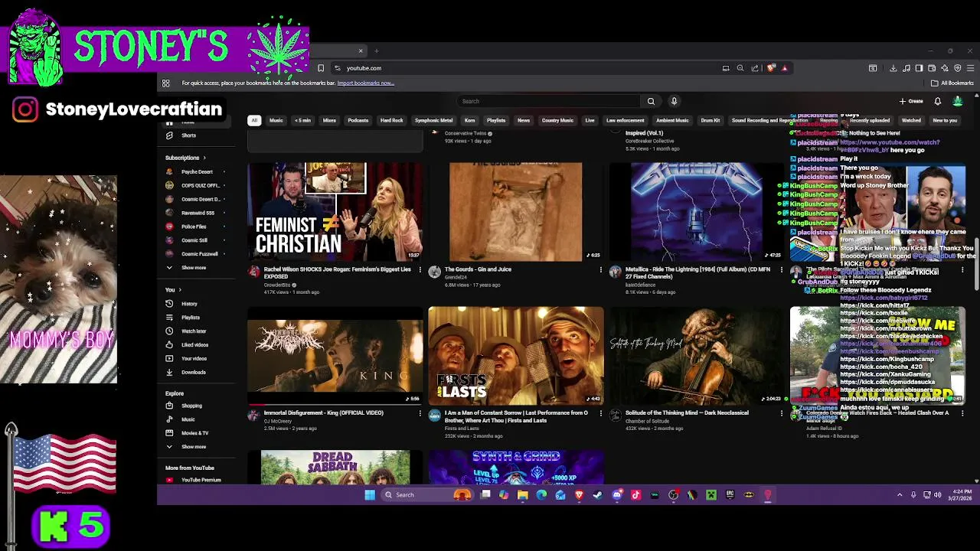The image size is (980, 551).
Task: Open the All Bookmarks folder
Action: pyautogui.click(x=952, y=83)
